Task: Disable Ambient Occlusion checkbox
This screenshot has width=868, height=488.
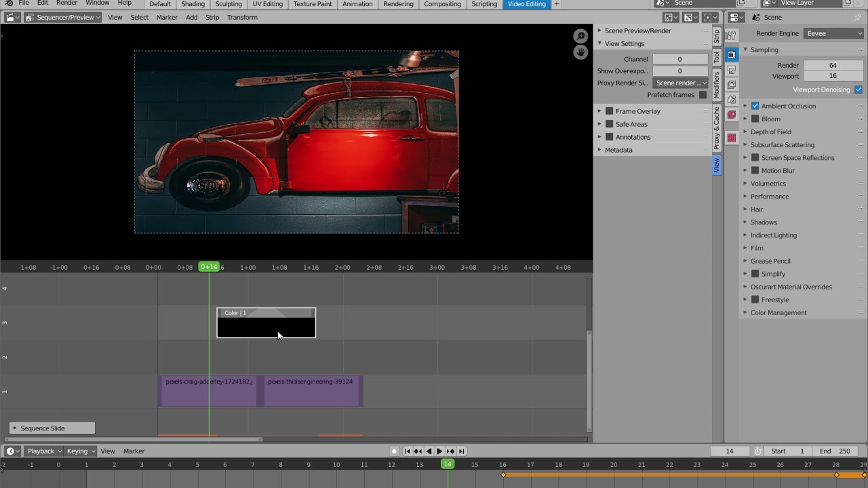Action: [755, 106]
